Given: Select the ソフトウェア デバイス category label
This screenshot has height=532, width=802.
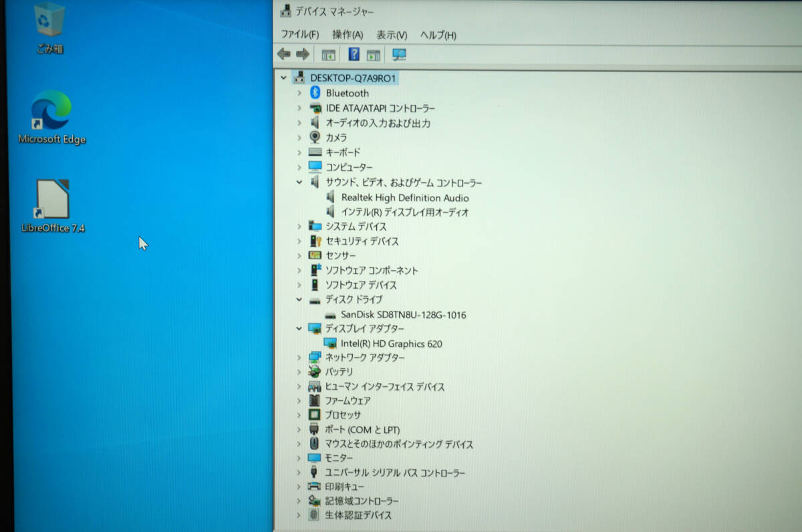Looking at the screenshot, I should coord(361,285).
